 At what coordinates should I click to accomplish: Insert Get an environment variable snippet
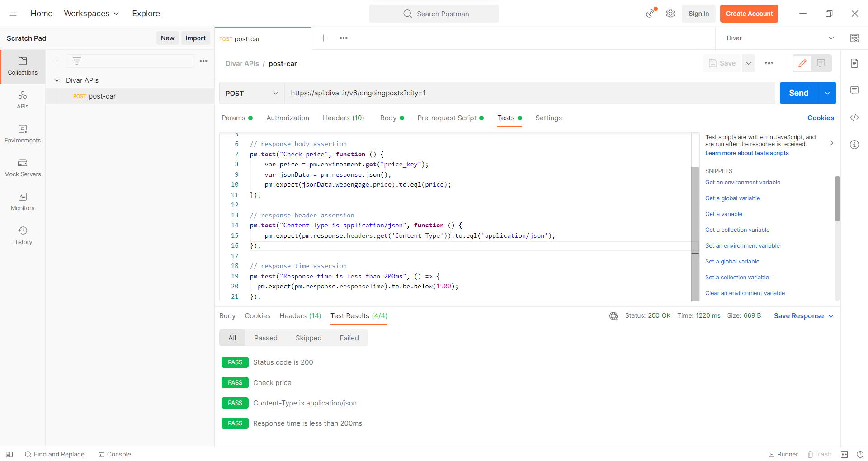pos(743,183)
